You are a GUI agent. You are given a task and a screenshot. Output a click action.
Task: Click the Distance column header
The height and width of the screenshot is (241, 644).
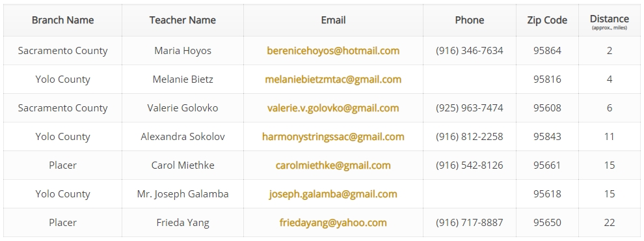[610, 20]
